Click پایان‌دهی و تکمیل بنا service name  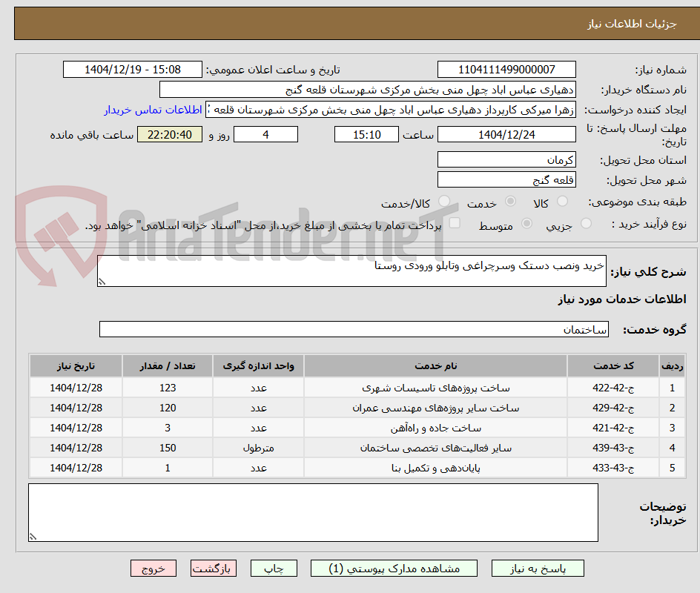pyautogui.click(x=436, y=468)
